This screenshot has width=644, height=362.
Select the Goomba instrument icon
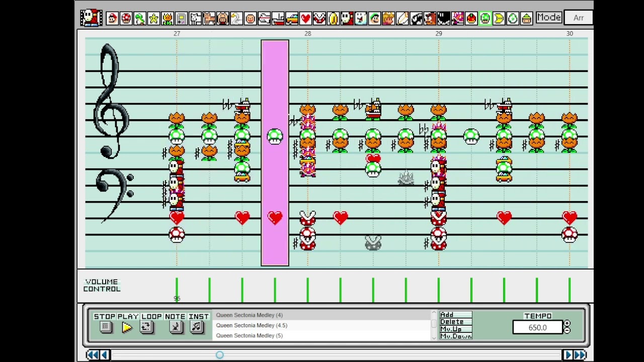[x=430, y=18]
